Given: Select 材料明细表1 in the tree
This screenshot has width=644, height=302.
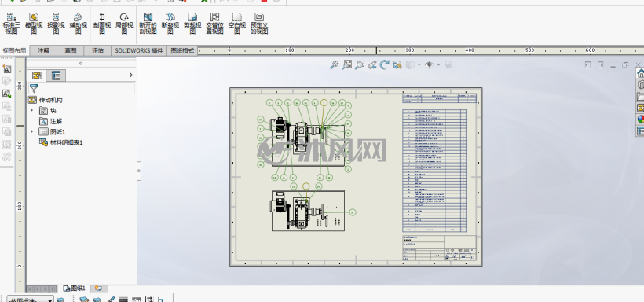Looking at the screenshot, I should click(x=61, y=143).
